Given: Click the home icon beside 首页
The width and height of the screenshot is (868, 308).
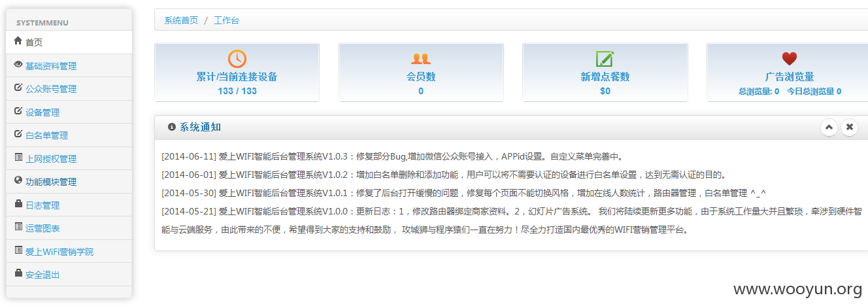Looking at the screenshot, I should [x=18, y=41].
